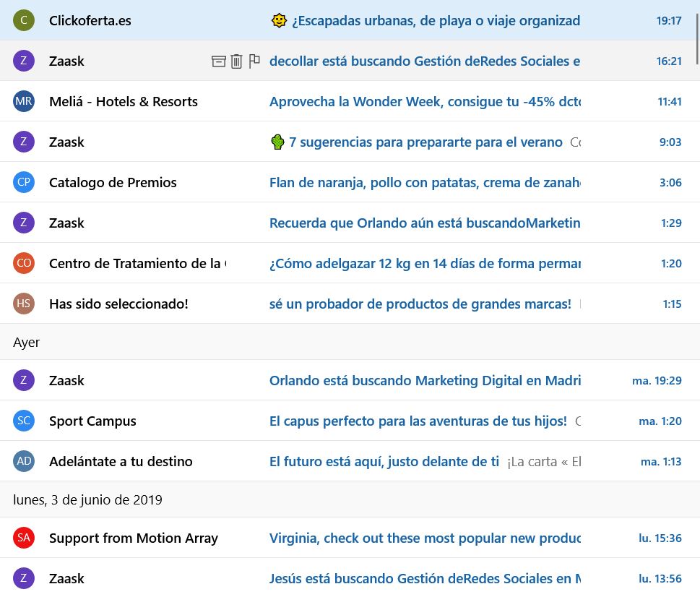Click the Meliá MR avatar
The image size is (700, 597).
pyautogui.click(x=24, y=101)
